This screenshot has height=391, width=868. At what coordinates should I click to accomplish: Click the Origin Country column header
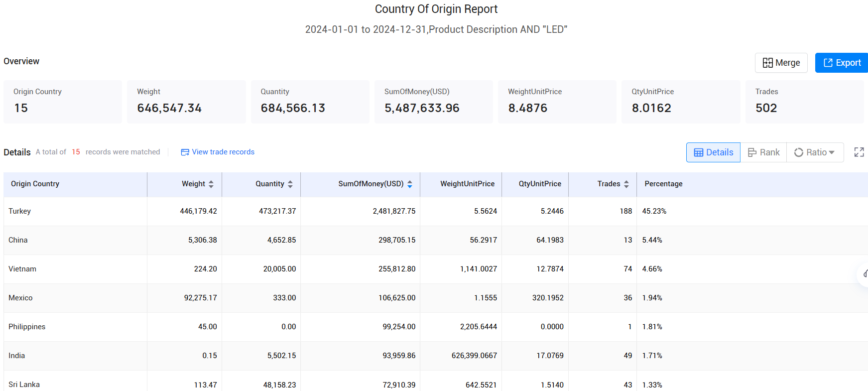tap(35, 184)
